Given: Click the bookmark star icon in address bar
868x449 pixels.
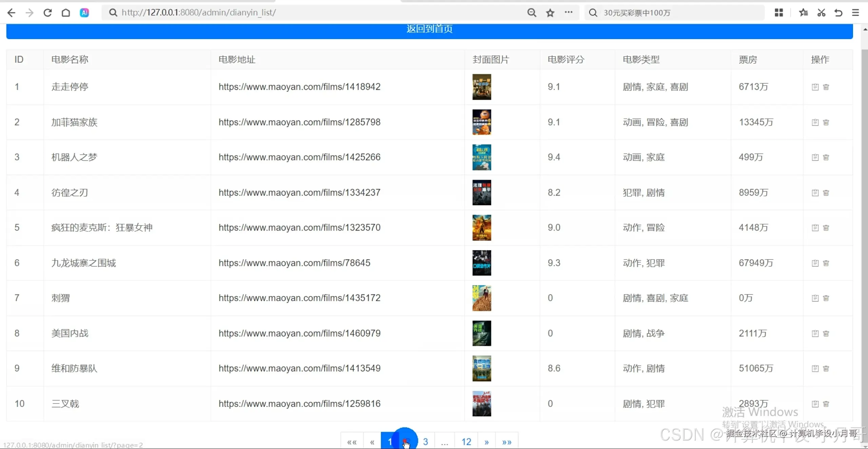Looking at the screenshot, I should [550, 13].
